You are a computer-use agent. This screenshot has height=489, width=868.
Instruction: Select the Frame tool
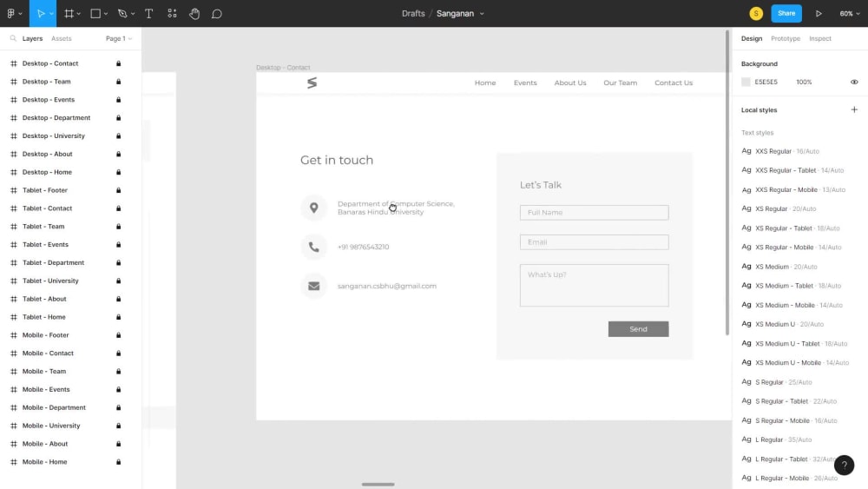[x=69, y=13]
